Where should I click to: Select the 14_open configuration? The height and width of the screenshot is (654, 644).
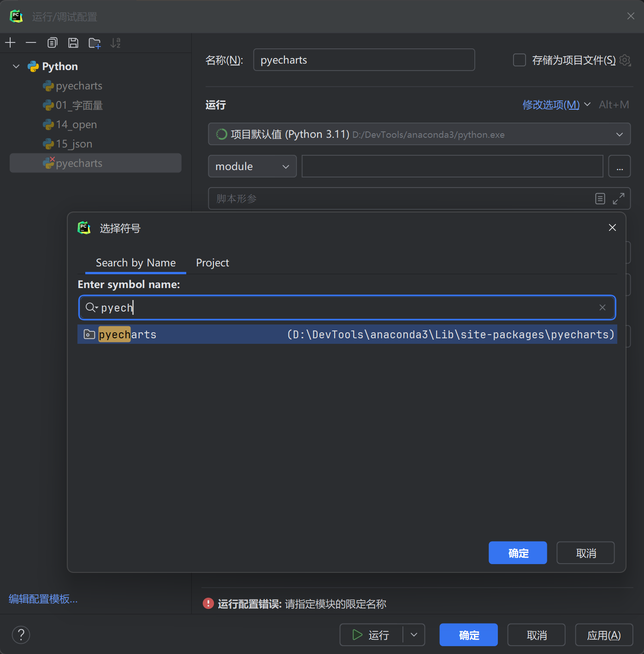coord(95,124)
